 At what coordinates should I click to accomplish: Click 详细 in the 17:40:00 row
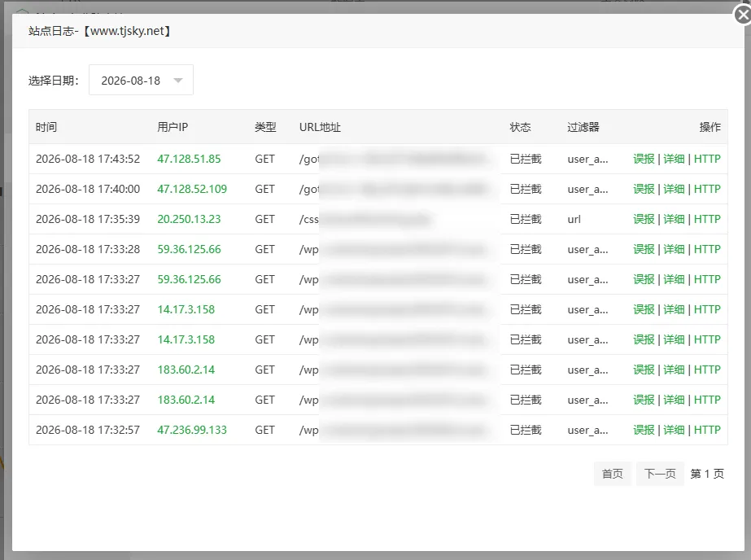point(674,189)
